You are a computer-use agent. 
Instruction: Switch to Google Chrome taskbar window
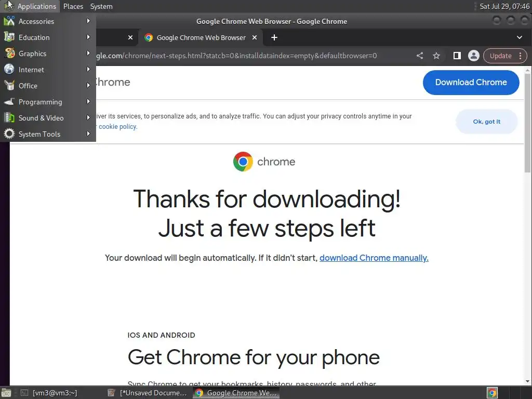click(x=236, y=393)
